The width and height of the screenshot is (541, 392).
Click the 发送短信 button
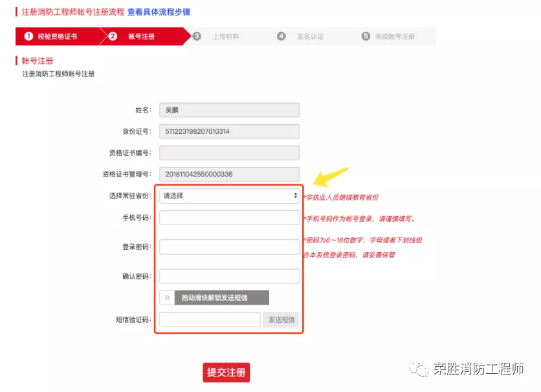282,319
